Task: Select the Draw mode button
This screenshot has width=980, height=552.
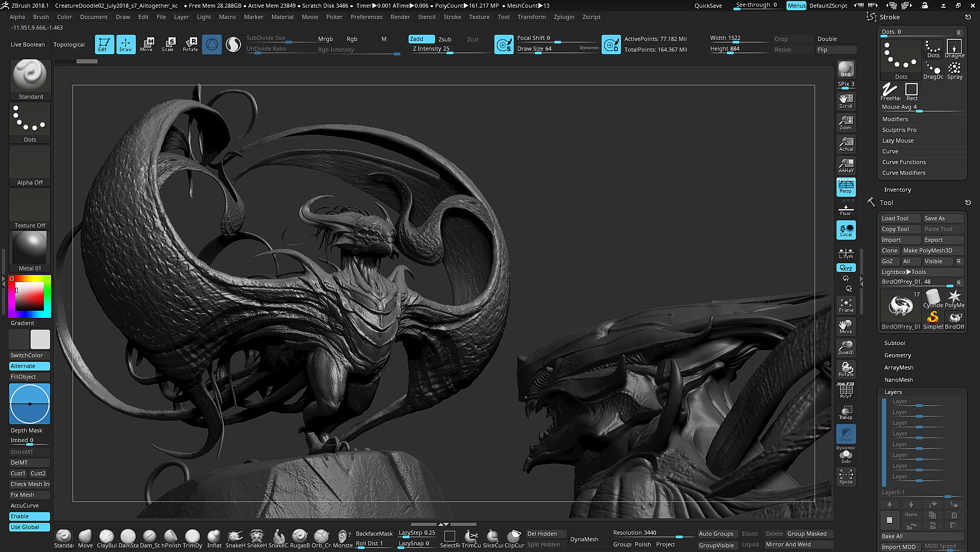Action: click(x=126, y=44)
